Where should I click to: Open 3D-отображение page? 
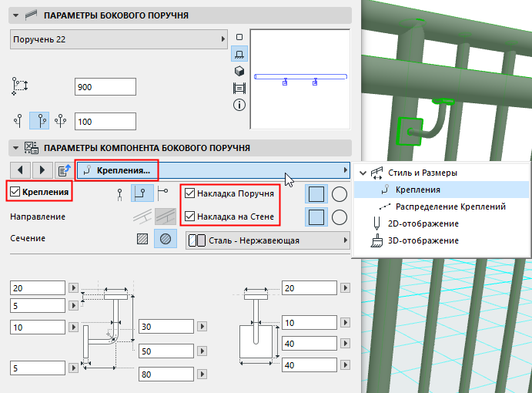pyautogui.click(x=423, y=240)
